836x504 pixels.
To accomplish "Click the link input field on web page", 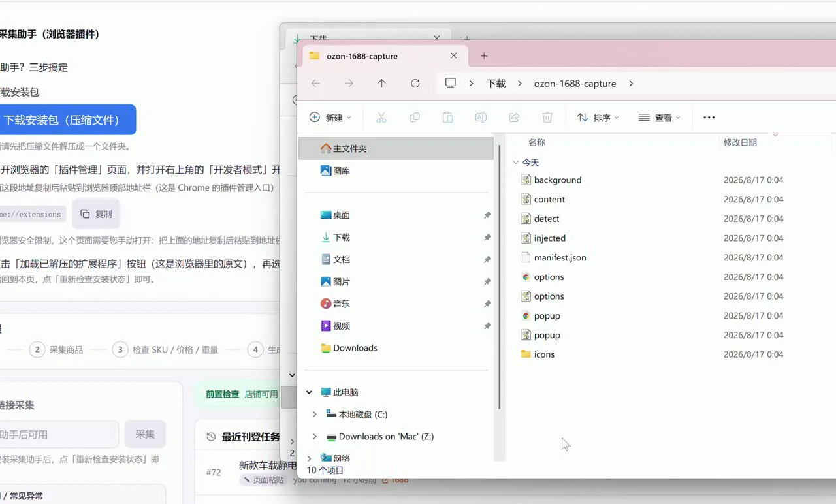I will [x=59, y=434].
